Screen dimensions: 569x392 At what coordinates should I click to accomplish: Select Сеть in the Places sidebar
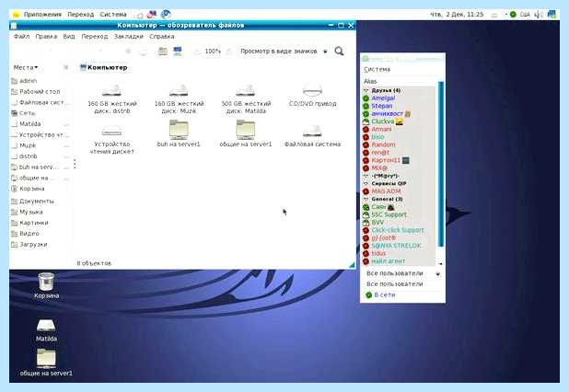coord(23,113)
